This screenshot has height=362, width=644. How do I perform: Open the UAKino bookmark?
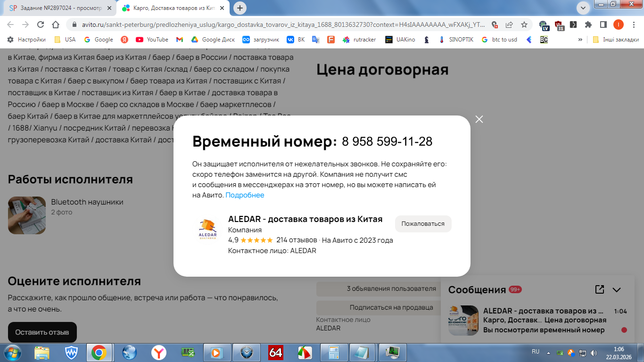click(x=400, y=40)
